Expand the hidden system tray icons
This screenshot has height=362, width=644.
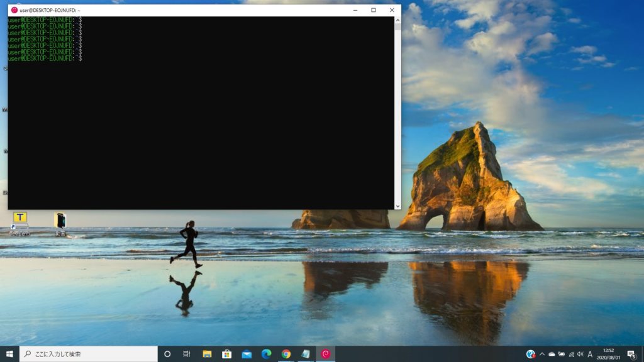click(x=542, y=354)
